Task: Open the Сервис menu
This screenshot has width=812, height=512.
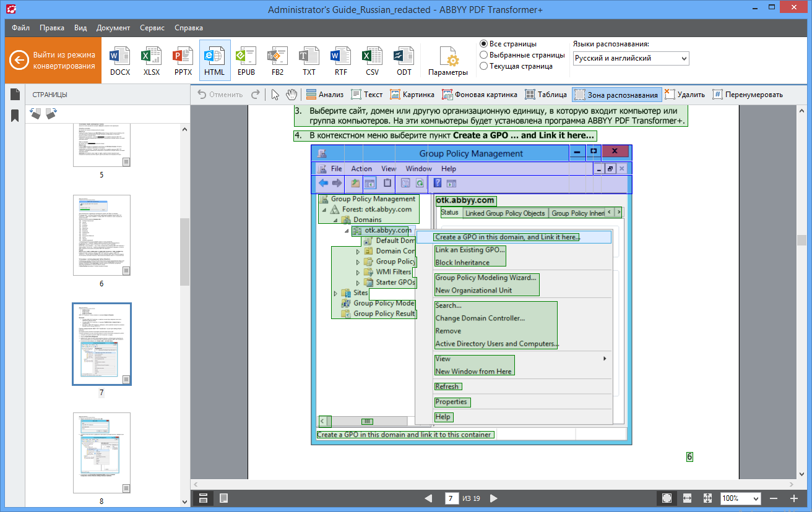Action: pos(152,28)
